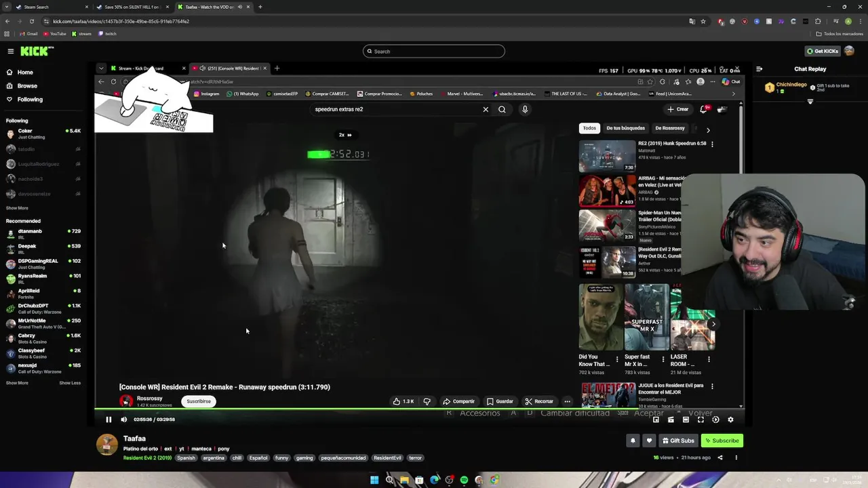
Task: Open the Following page in sidebar
Action: coord(29,99)
